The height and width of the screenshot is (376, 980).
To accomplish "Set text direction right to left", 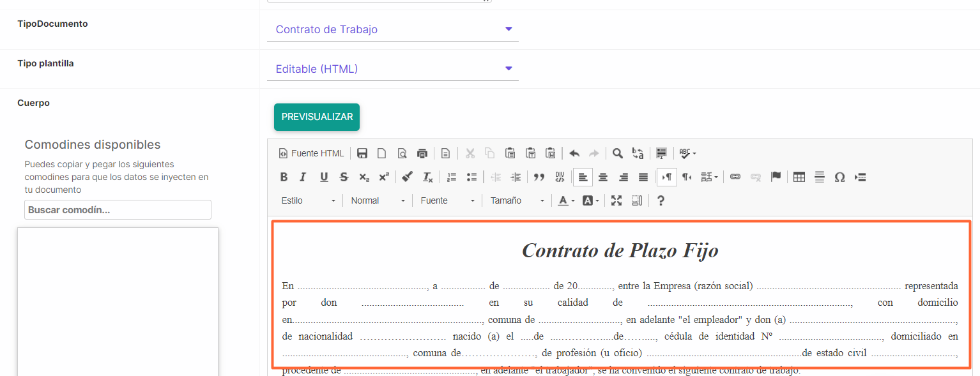I will [687, 177].
